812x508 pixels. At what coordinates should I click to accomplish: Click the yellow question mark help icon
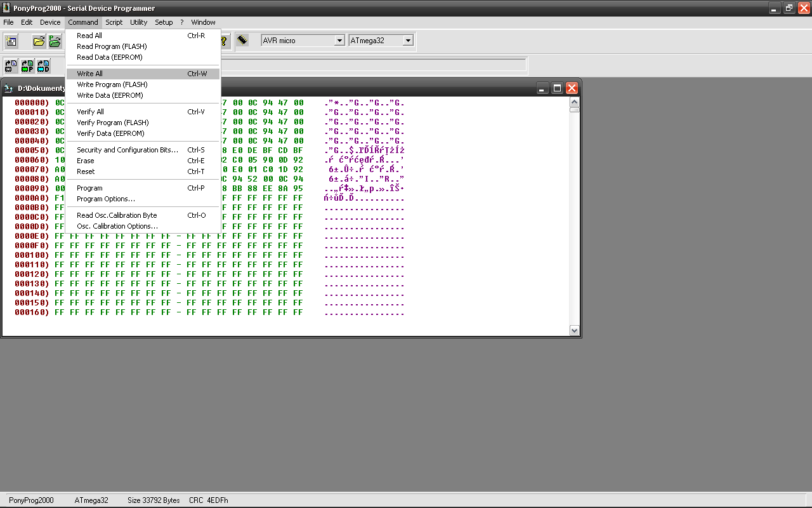tap(224, 41)
